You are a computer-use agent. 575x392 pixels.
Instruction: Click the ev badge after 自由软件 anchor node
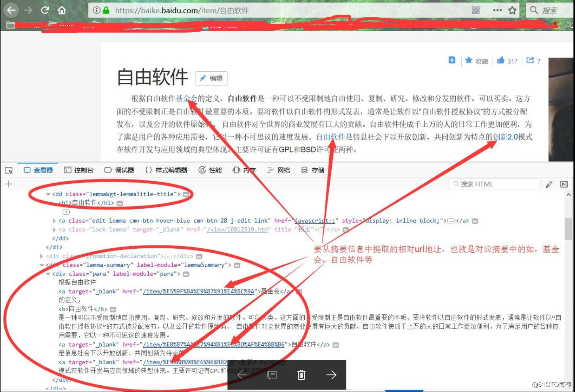(336, 345)
